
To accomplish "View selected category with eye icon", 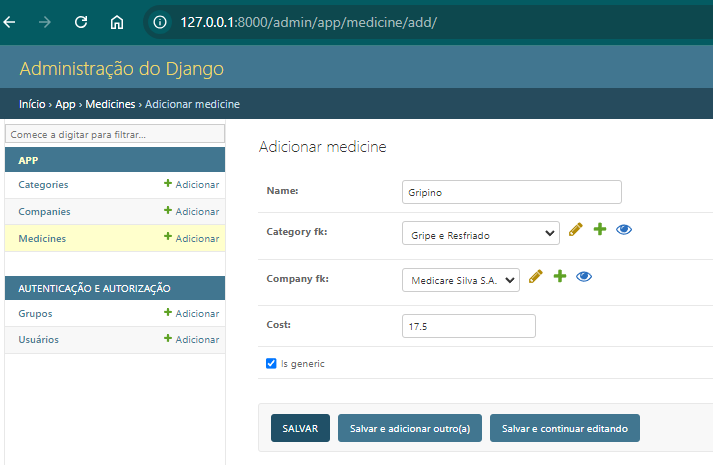I will pos(624,230).
